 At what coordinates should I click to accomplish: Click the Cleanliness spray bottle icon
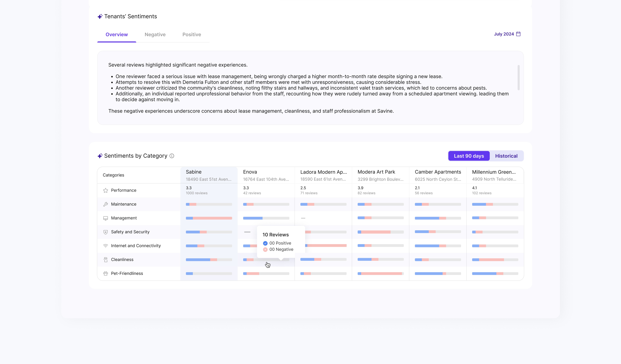pos(105,259)
